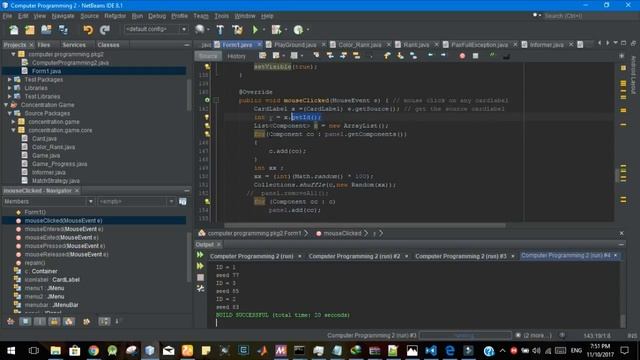Screen dimensions: 640x360
Task: Click the browser globe toolbar icon
Action: pos(200,29)
